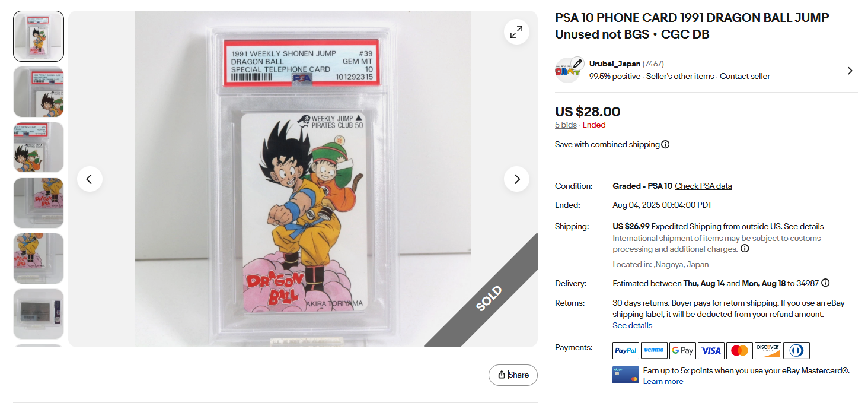The width and height of the screenshot is (868, 409).
Task: Click info icon after customs charges note
Action: click(x=745, y=249)
